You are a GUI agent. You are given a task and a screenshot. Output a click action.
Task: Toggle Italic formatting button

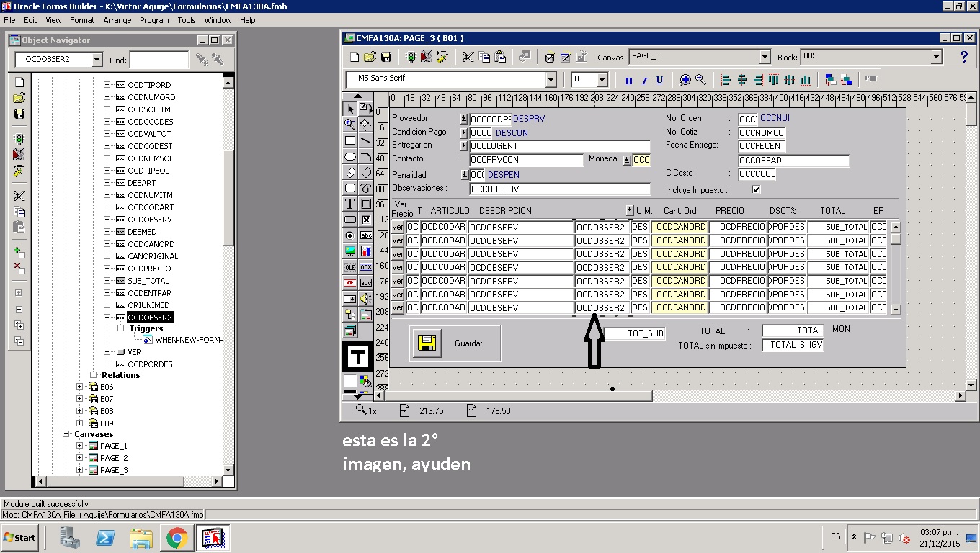644,81
